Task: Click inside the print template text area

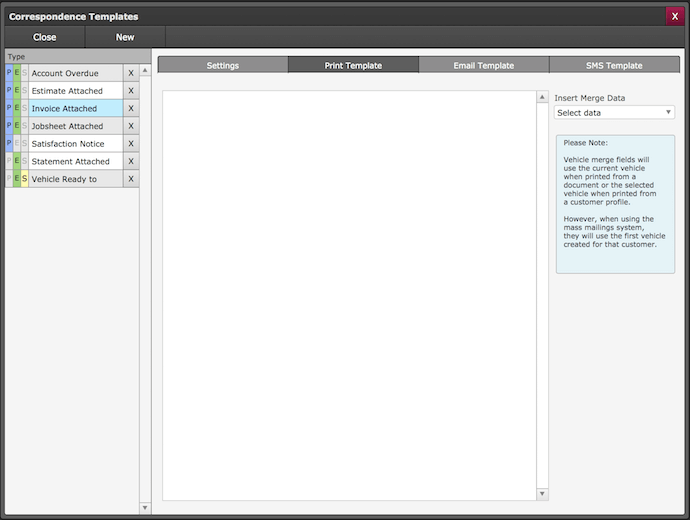Action: [349, 295]
